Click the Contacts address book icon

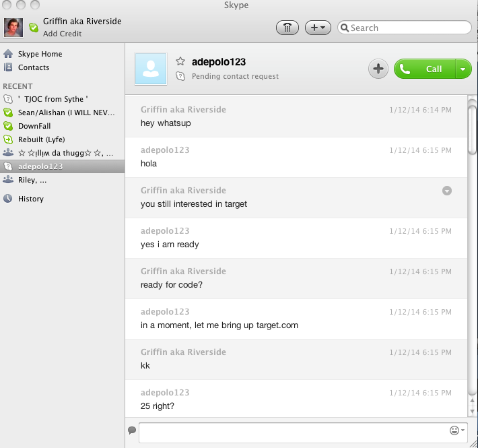tap(8, 67)
